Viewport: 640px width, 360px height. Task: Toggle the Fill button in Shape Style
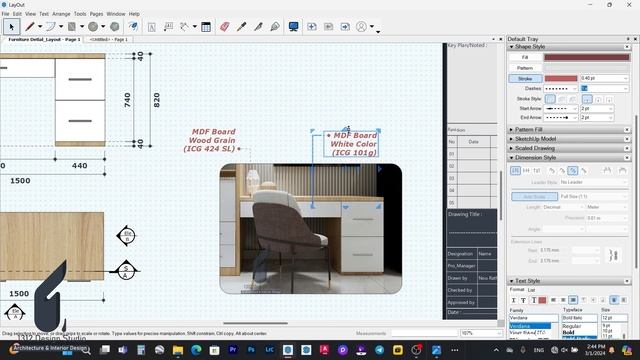coord(525,57)
